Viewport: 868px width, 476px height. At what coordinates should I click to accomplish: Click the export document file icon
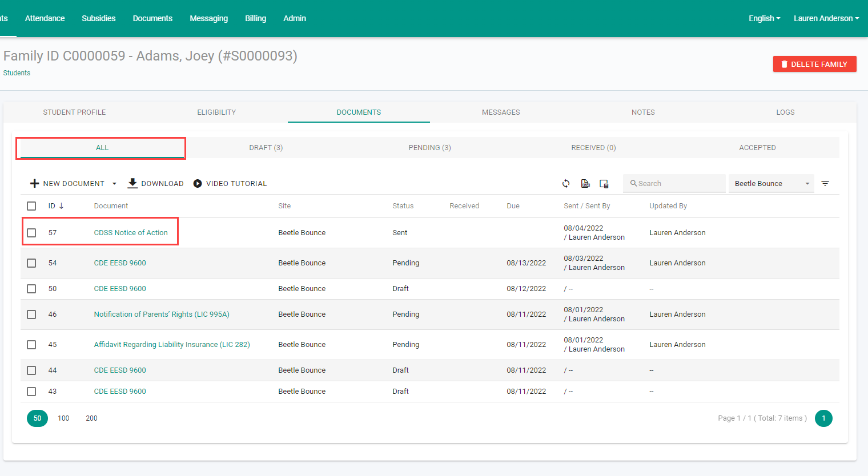coord(585,183)
